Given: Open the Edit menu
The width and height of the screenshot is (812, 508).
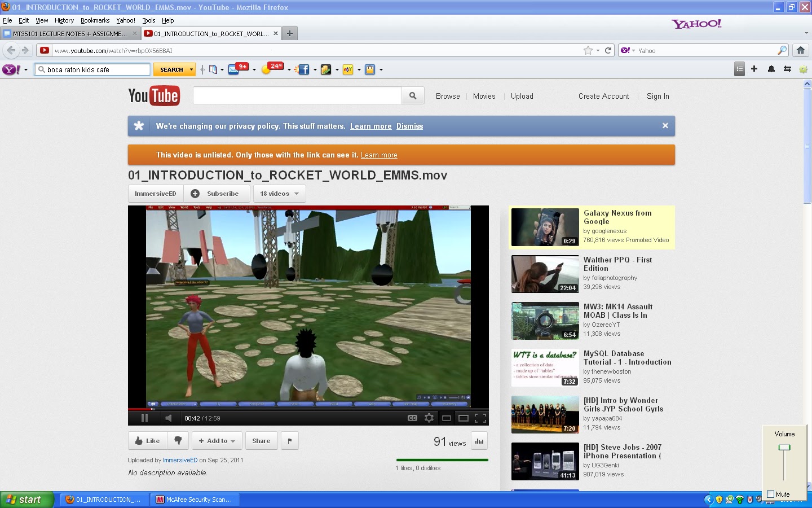Looking at the screenshot, I should (x=24, y=20).
